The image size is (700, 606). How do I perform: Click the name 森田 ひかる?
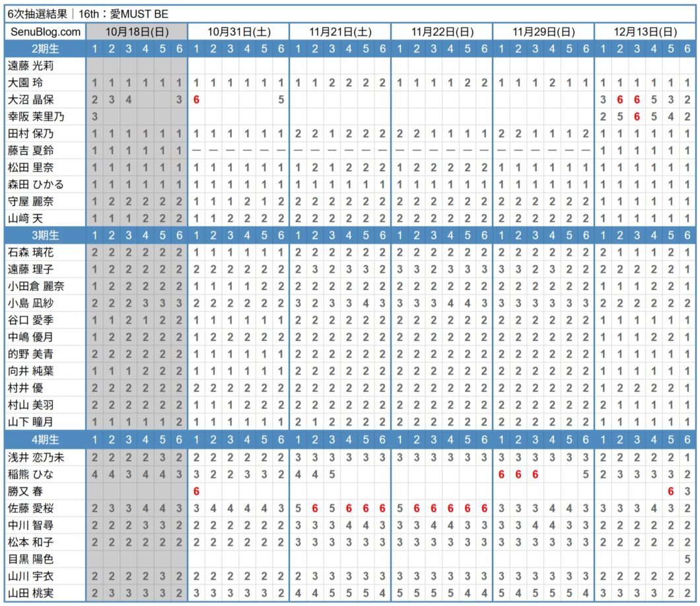(36, 185)
